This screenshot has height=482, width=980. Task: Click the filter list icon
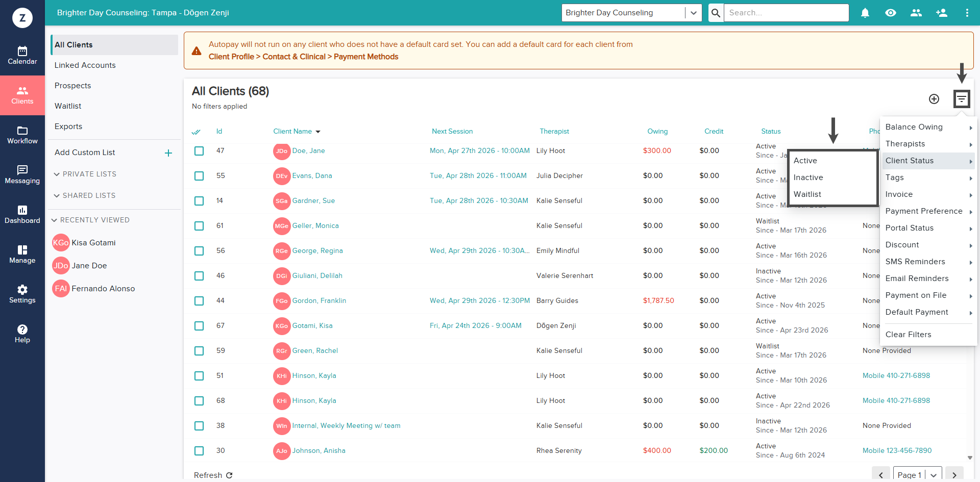pyautogui.click(x=962, y=99)
